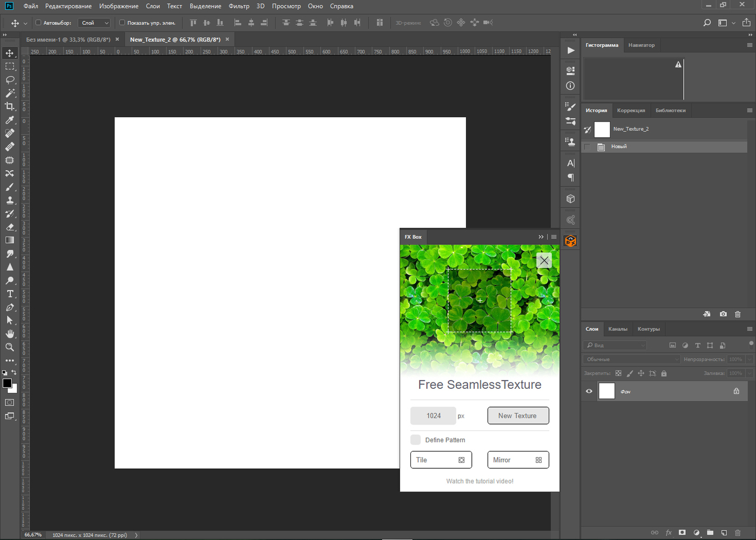Screen dimensions: 756x540
Task: Select the Zoom tool
Action: point(10,347)
